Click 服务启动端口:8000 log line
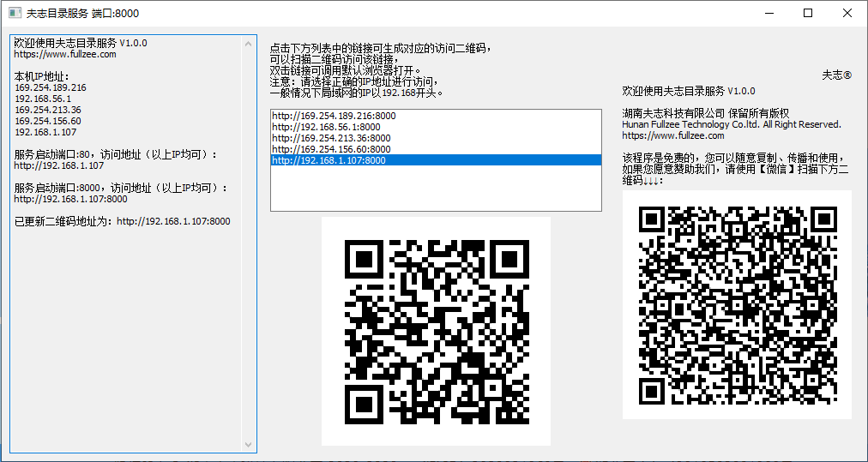 pos(121,188)
